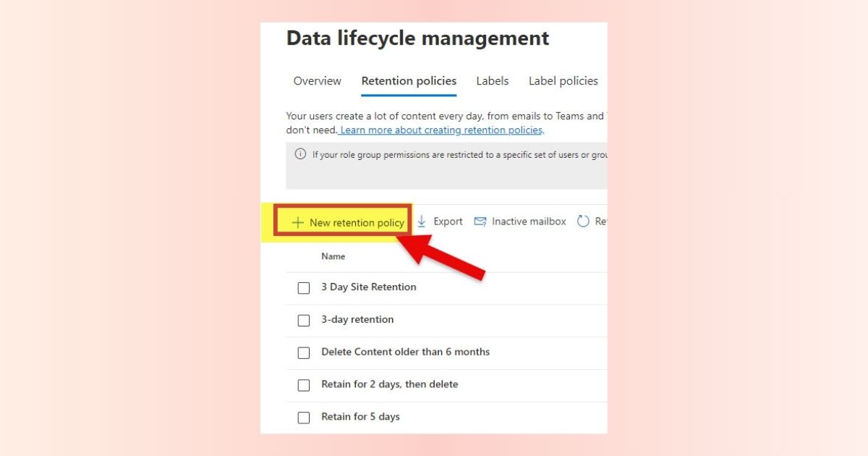Click the Inactive mailbox envelope icon

(x=480, y=221)
